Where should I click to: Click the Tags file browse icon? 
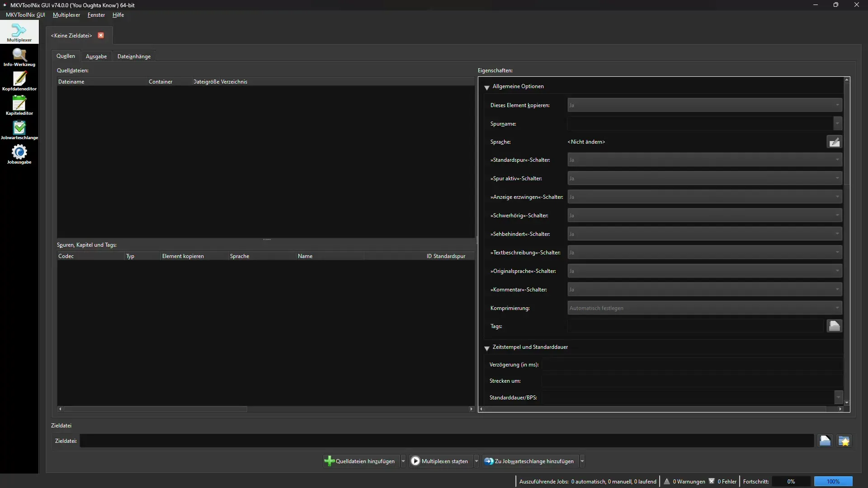coord(834,326)
